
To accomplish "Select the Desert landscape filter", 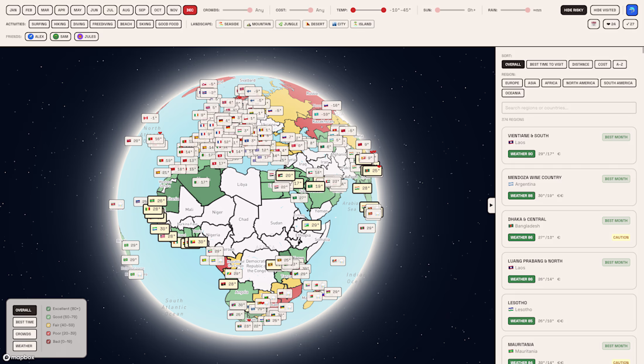I will click(315, 24).
